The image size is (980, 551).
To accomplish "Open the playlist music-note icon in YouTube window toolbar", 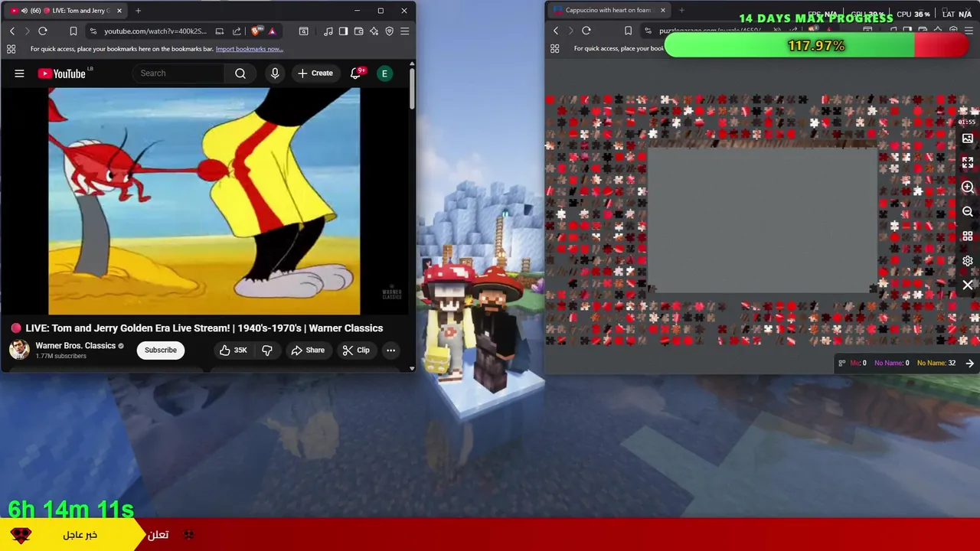I will [328, 31].
